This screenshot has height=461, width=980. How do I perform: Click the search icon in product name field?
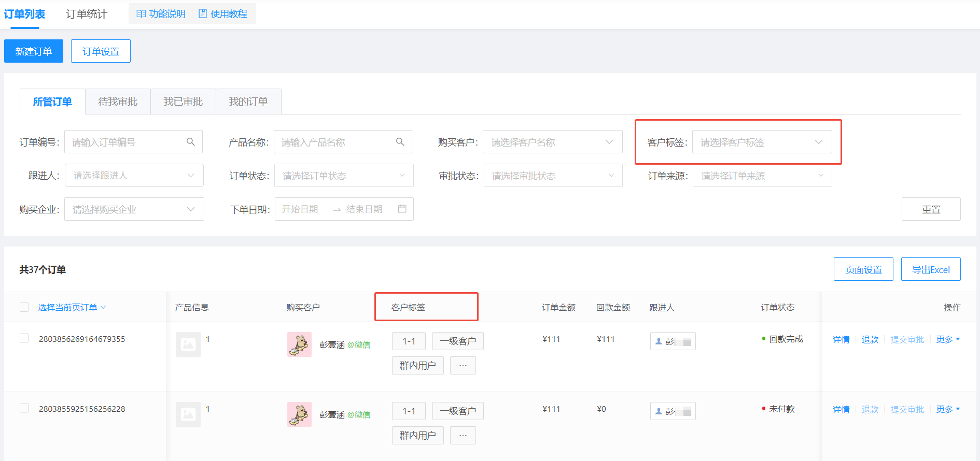[x=400, y=142]
